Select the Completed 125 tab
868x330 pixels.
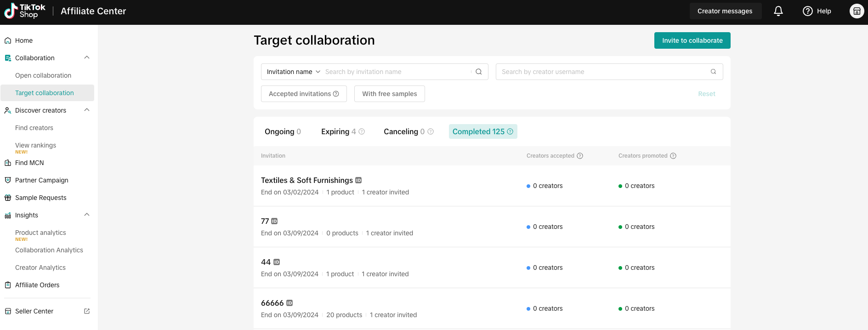point(483,131)
